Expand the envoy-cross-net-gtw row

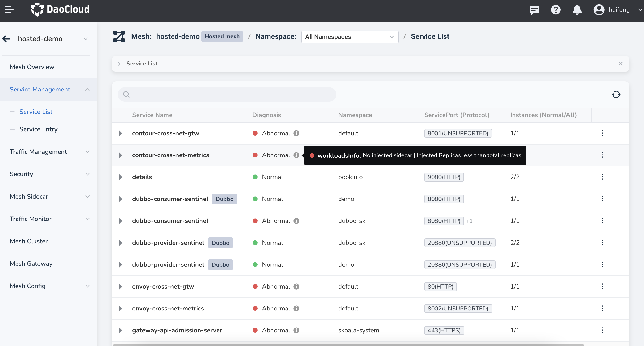121,286
